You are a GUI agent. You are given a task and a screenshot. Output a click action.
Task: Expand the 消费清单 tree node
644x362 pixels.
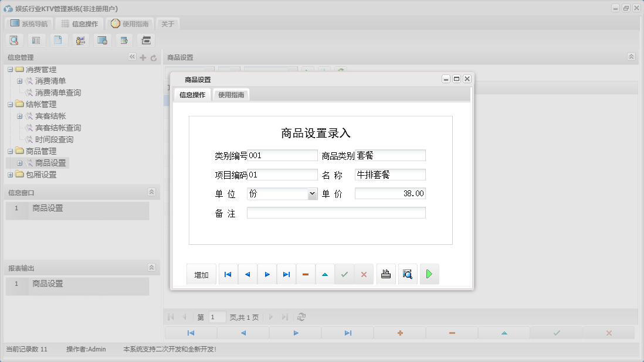(20, 81)
